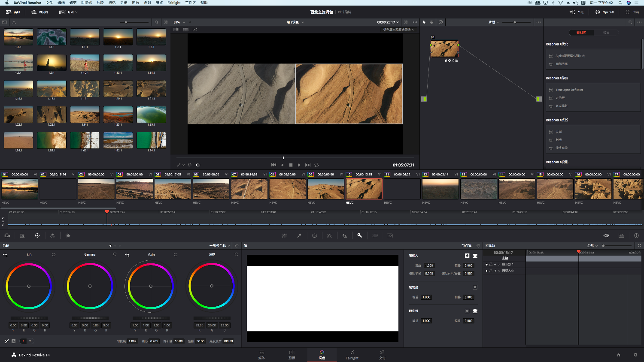Select the arrow pointer tool in node editor

click(x=424, y=22)
